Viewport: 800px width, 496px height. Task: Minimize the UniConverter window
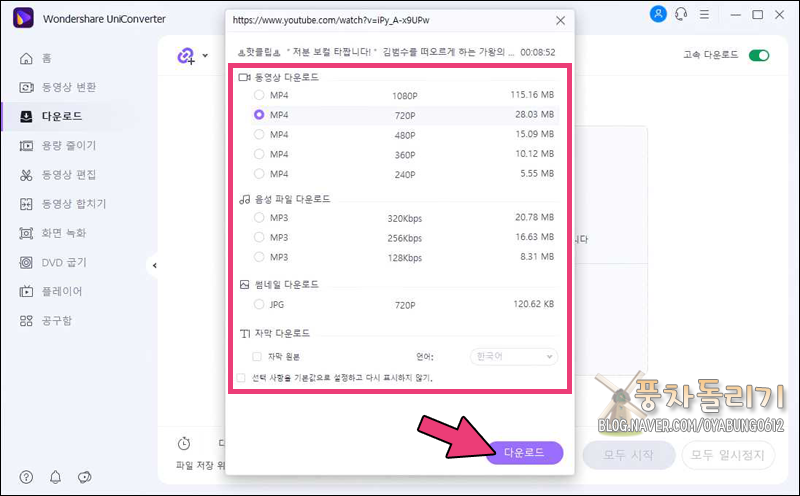[x=735, y=15]
